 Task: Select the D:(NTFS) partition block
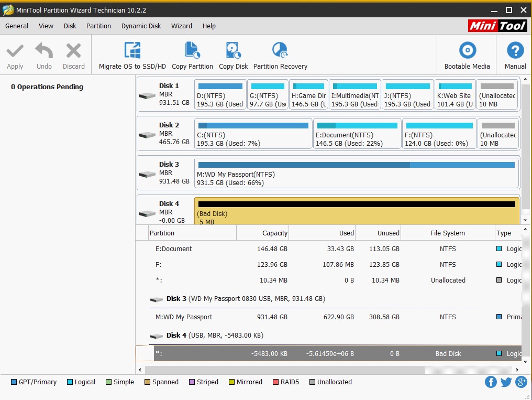(x=220, y=94)
